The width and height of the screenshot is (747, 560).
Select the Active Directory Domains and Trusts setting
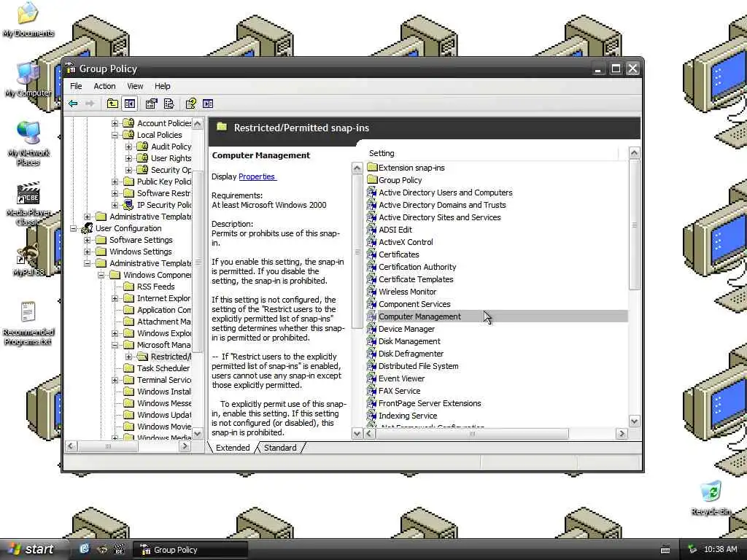[442, 205]
